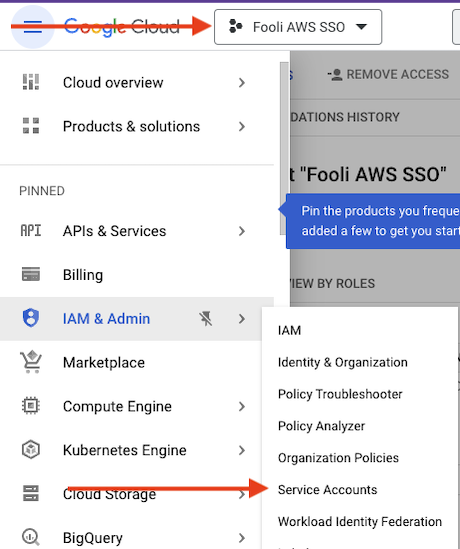Select Identity & Organization in submenu
Viewport: 460px width, 549px height.
click(x=343, y=362)
